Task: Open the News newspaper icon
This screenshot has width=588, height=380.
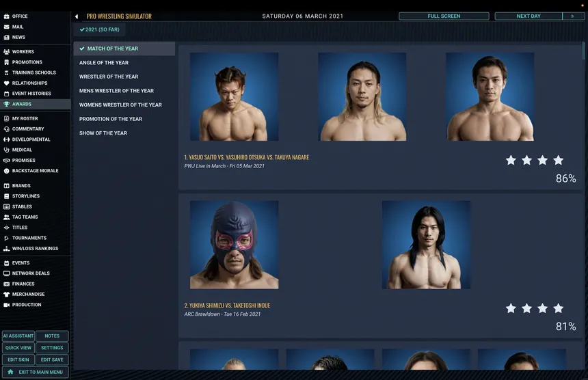Action: (6, 38)
